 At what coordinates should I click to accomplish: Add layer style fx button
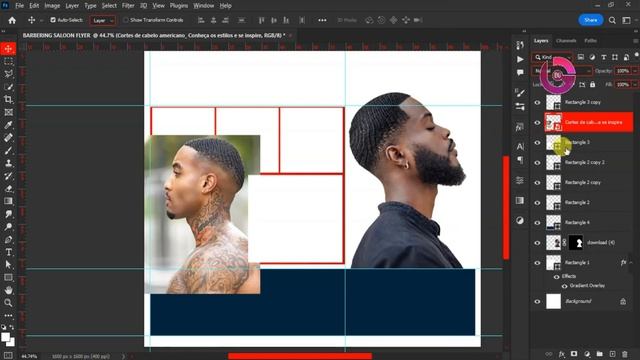[562, 354]
